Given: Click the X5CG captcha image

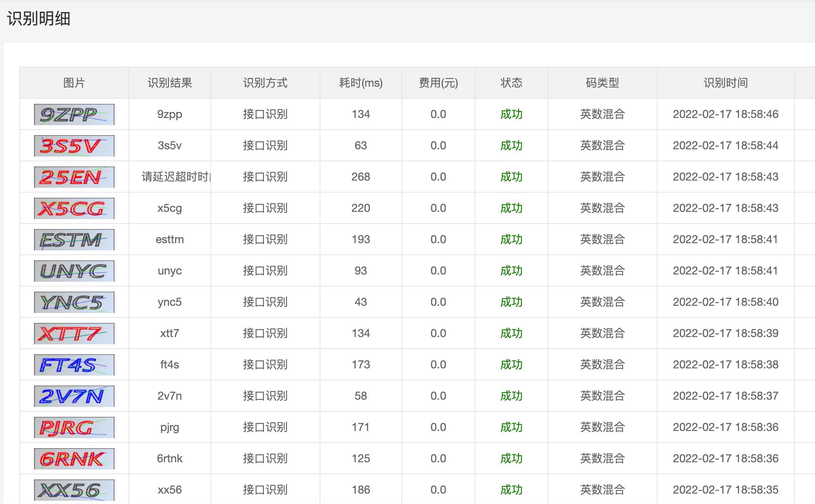Looking at the screenshot, I should [75, 208].
